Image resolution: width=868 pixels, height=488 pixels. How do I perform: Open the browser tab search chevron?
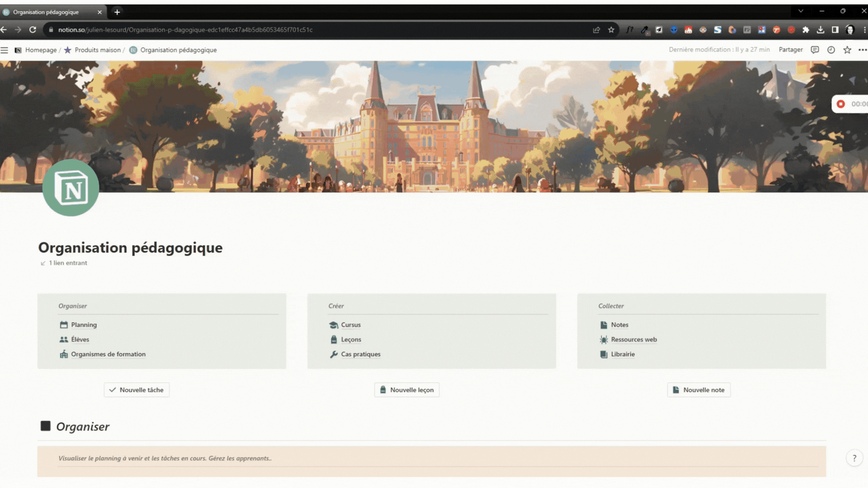[801, 11]
